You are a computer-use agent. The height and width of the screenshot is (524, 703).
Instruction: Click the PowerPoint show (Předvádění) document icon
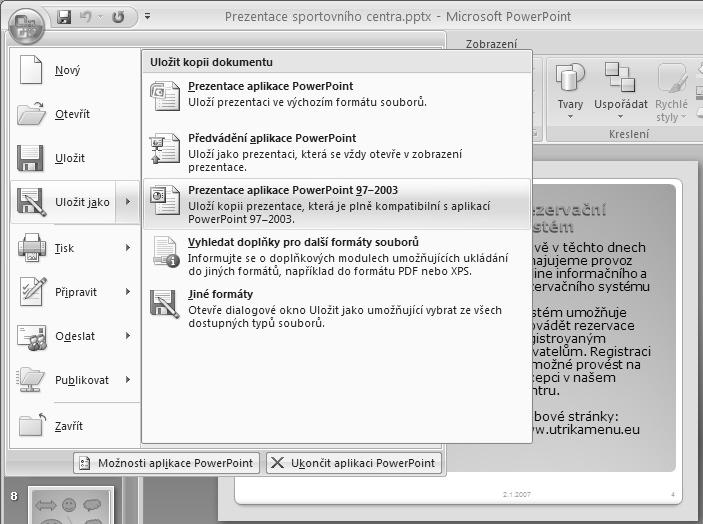tap(165, 148)
